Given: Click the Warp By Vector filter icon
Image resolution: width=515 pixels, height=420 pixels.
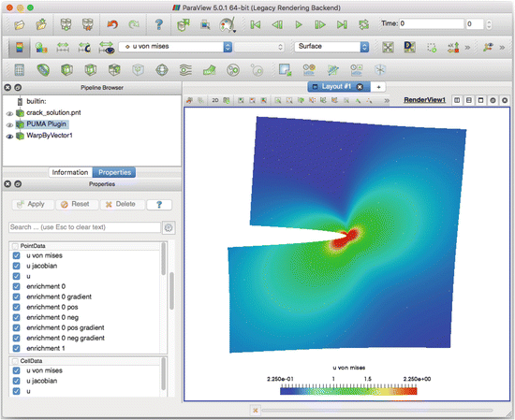Looking at the screenshot, I should tap(209, 70).
